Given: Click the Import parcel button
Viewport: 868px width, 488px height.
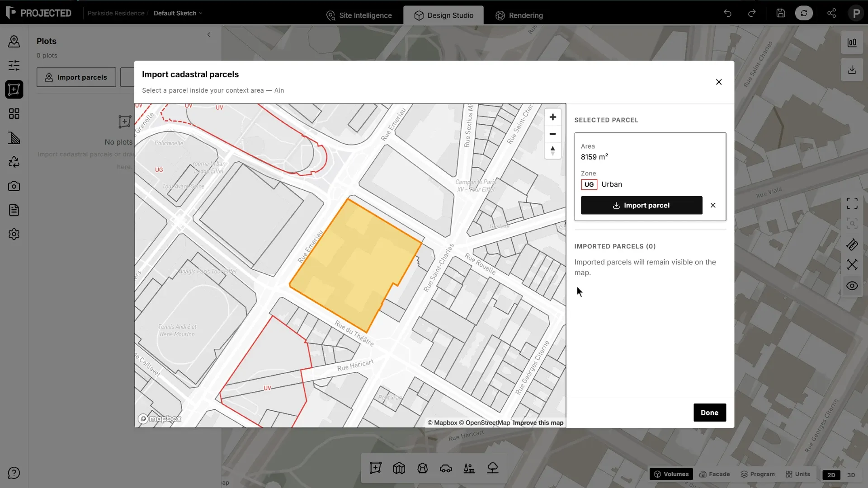Looking at the screenshot, I should coord(642,205).
